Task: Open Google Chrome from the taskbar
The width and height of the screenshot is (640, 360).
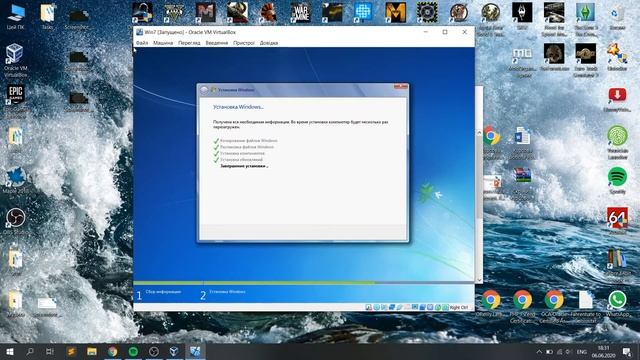Action: click(113, 351)
